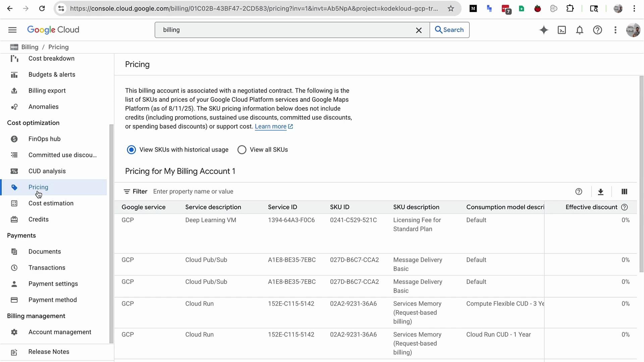The width and height of the screenshot is (644, 362).
Task: Click the Filter list icon
Action: pyautogui.click(x=126, y=192)
